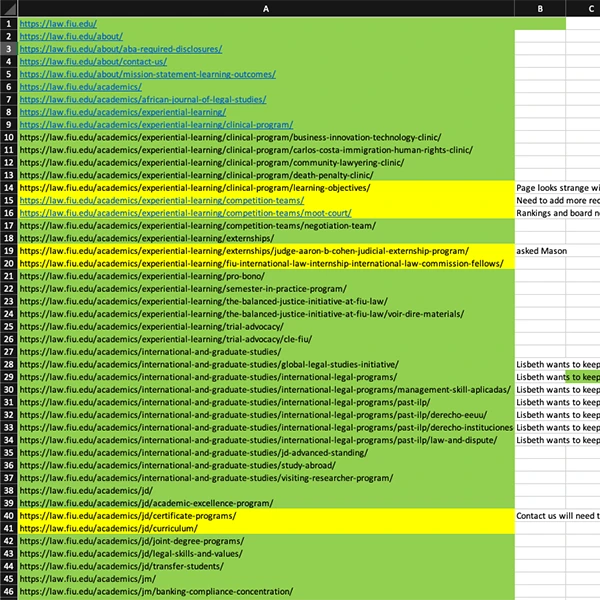Open the about/contact-us link
The width and height of the screenshot is (600, 600).
point(93,62)
